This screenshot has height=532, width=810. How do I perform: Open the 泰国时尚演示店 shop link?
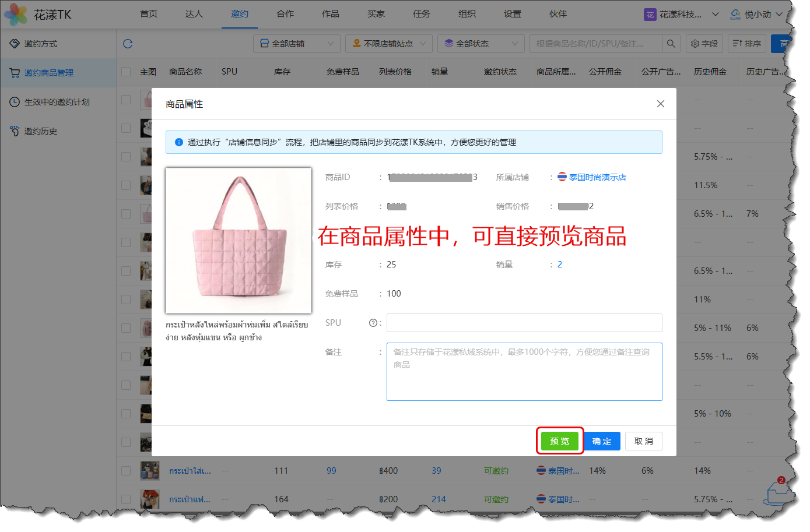597,177
